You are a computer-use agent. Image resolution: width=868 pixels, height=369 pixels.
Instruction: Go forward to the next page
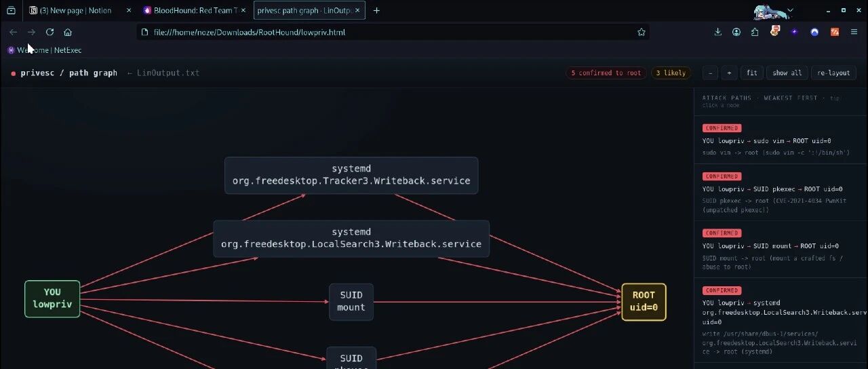[x=31, y=32]
